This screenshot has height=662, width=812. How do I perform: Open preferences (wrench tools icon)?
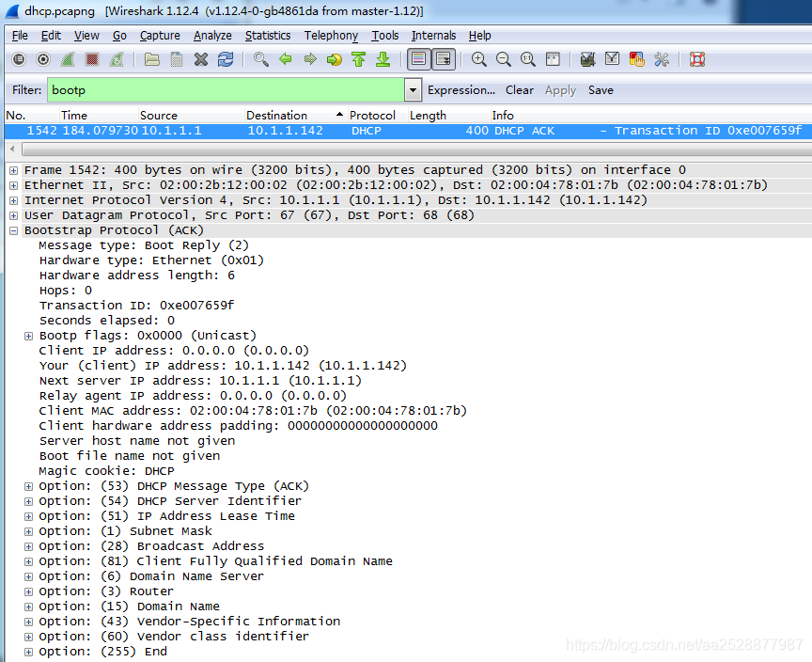click(x=662, y=59)
